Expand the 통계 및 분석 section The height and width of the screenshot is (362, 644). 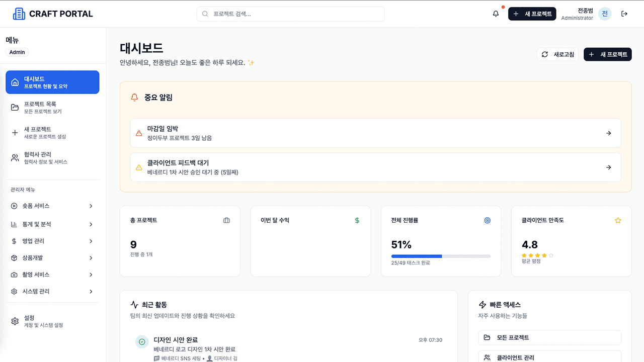[52, 224]
